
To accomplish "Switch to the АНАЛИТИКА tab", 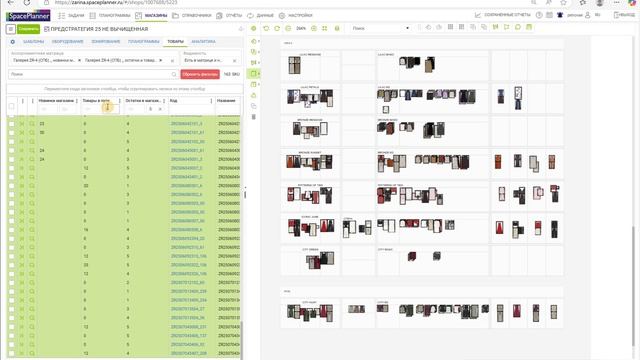I will [203, 42].
